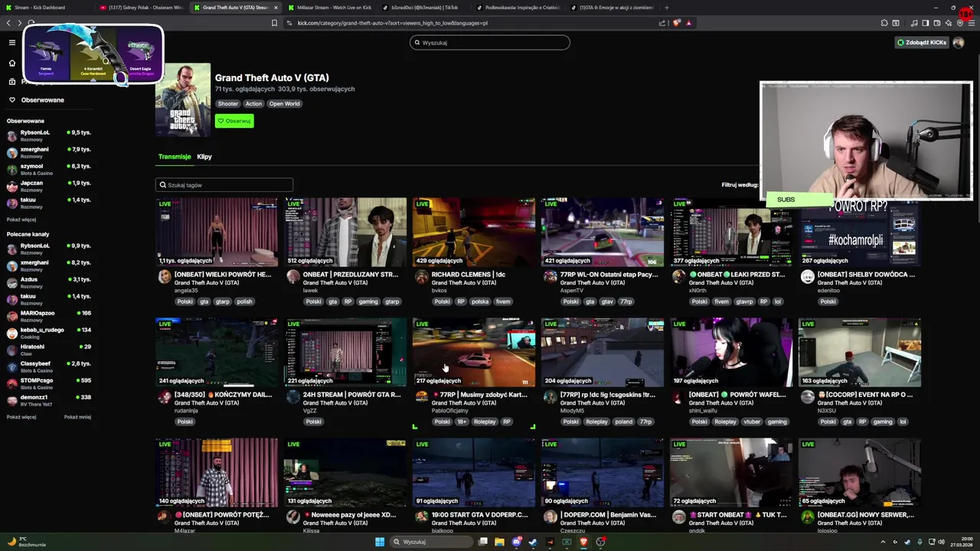Open the avatar of streamer bvkos
Screen dimensions: 980x551
(x=422, y=278)
